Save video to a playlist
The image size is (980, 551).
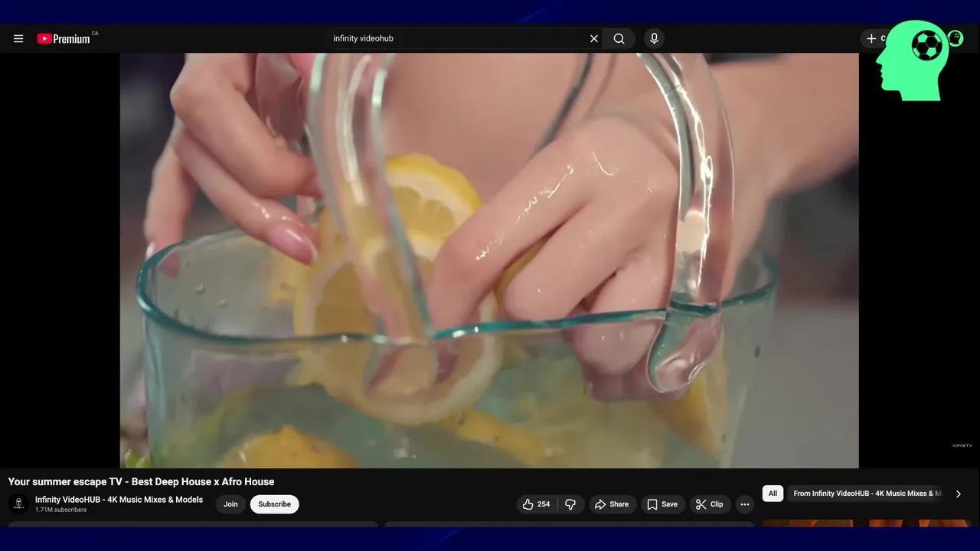pos(662,504)
